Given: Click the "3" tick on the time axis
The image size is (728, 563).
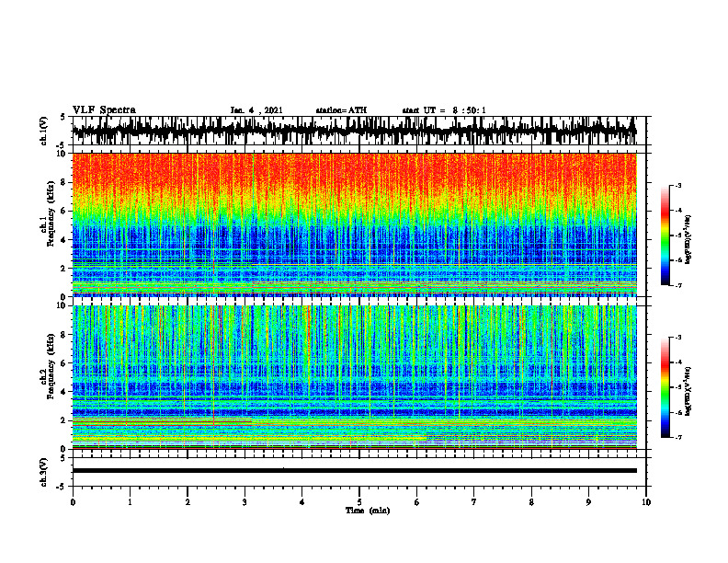Looking at the screenshot, I should click(x=245, y=502).
